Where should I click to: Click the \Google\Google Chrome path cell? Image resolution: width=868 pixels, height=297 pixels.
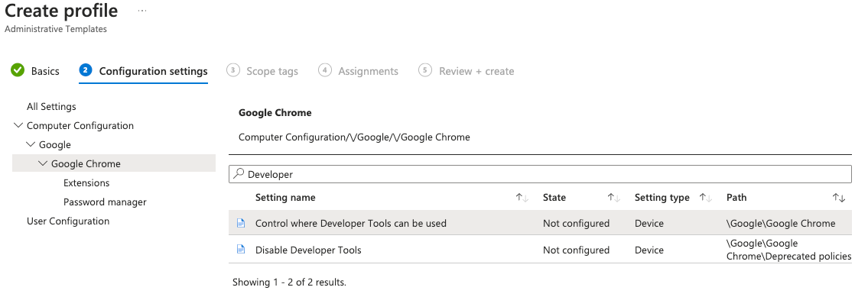click(x=781, y=224)
